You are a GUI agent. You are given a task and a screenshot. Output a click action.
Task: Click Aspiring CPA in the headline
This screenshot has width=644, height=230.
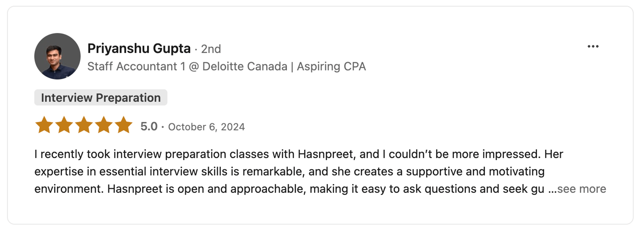point(331,66)
